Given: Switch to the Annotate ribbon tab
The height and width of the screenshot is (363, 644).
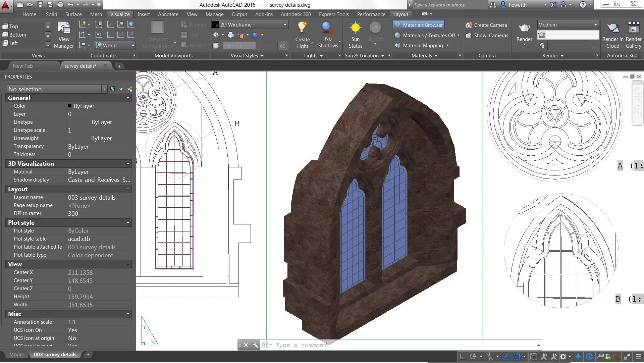Looking at the screenshot, I should coord(168,14).
